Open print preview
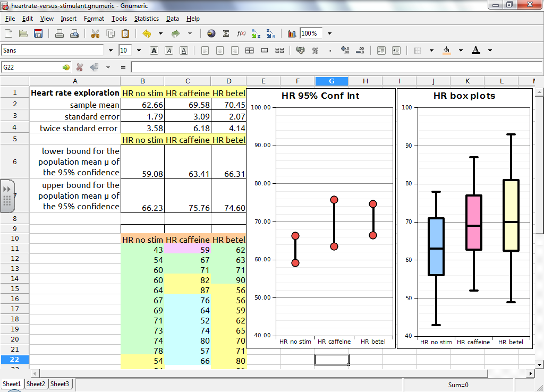Screen dimensions: 544x392 74,33
